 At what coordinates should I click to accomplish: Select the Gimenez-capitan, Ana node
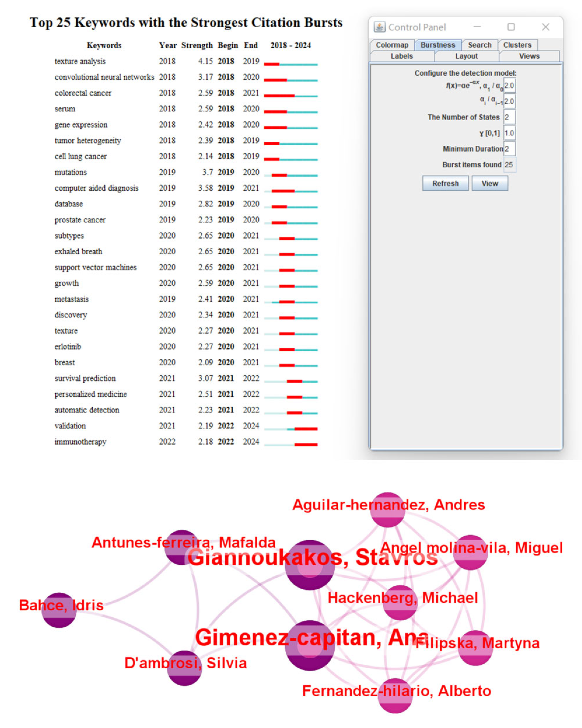tap(310, 645)
